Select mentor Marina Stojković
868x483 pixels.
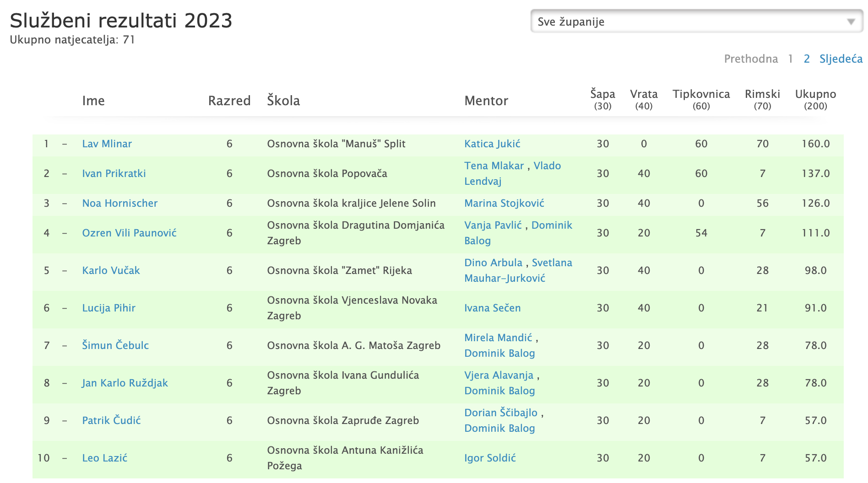(x=504, y=203)
